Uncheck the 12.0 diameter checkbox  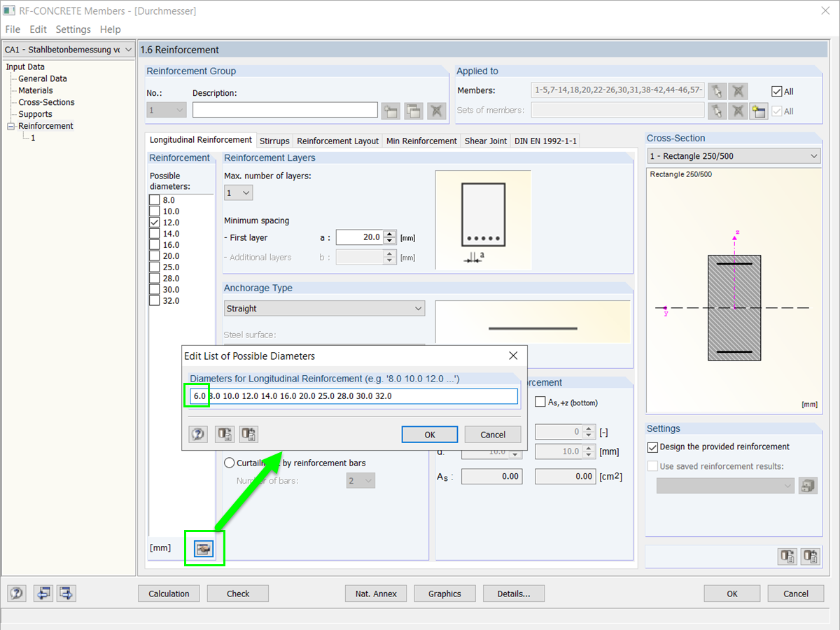155,223
